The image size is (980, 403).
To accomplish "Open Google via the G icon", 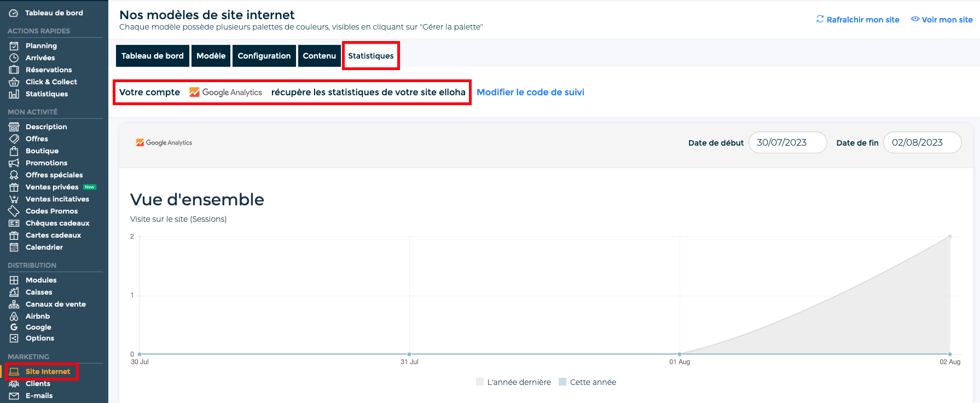I will pos(14,327).
